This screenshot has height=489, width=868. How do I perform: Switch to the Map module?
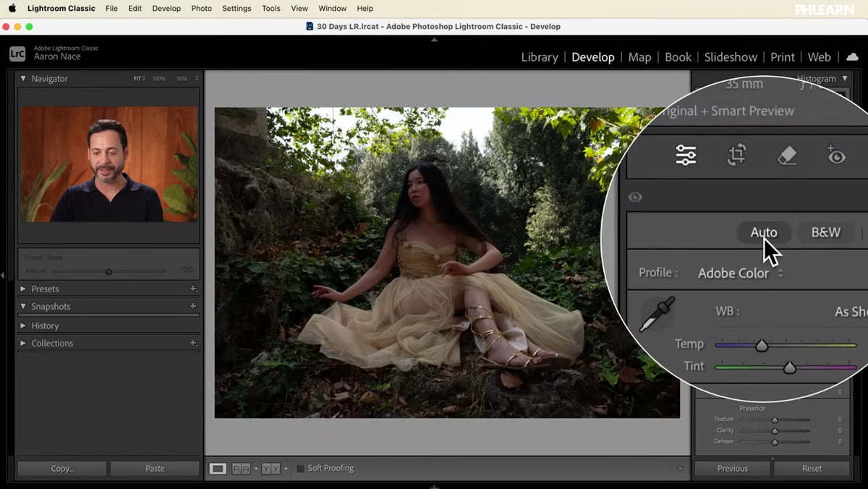[x=639, y=57]
